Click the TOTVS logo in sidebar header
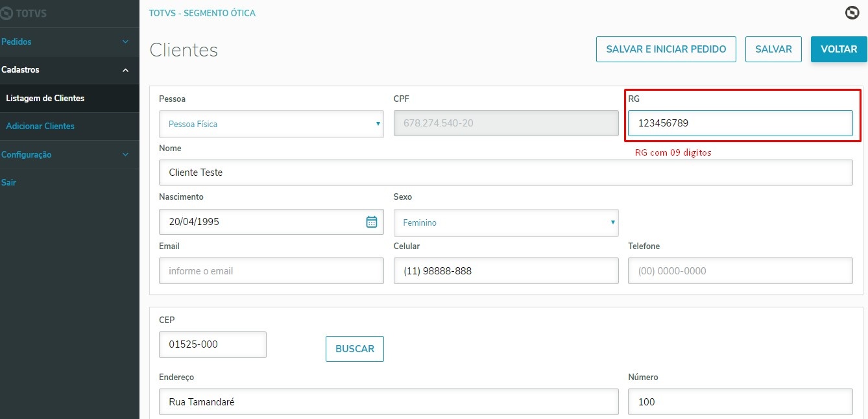Screen dimensions: 868x419 [25, 13]
